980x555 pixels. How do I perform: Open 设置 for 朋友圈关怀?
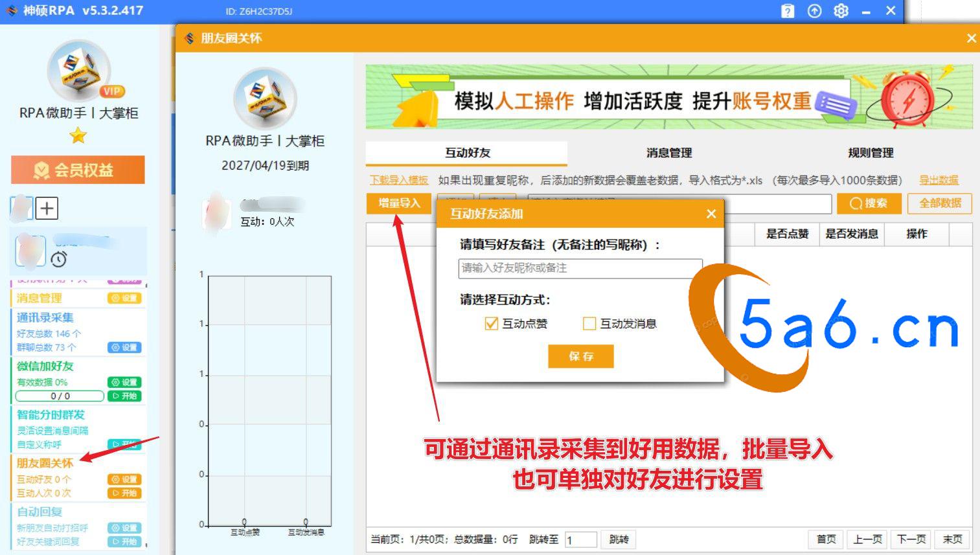click(x=124, y=479)
